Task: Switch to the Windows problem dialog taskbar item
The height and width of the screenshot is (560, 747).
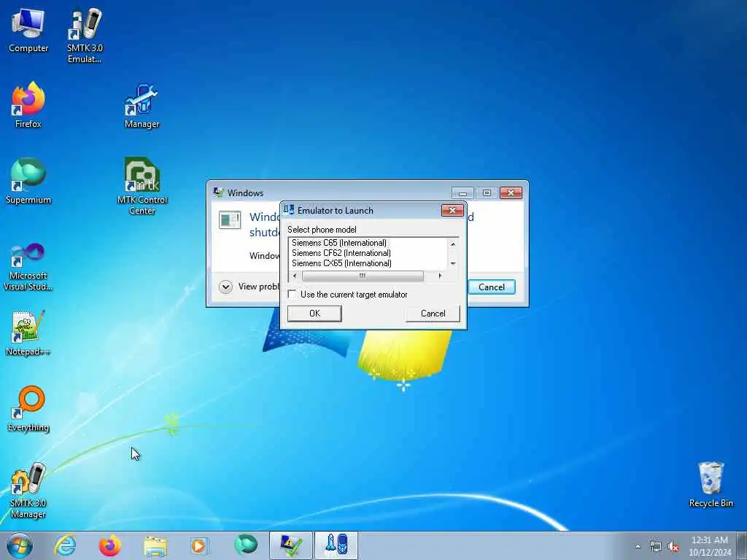Action: tap(290, 545)
